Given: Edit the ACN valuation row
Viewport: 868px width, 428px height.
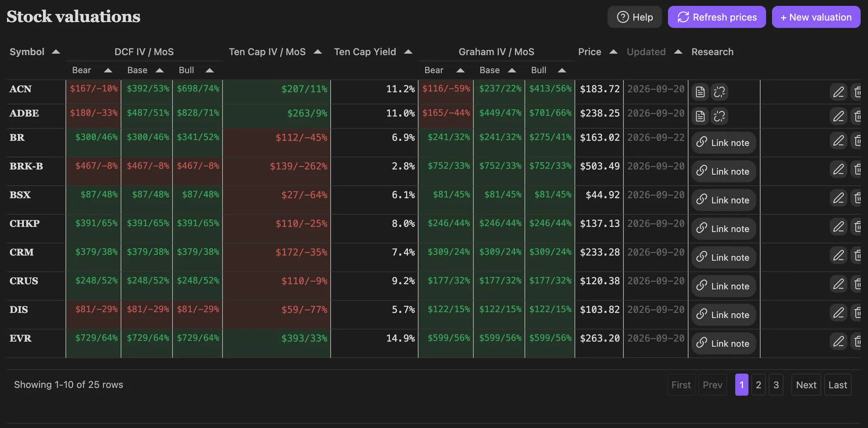Looking at the screenshot, I should click(838, 92).
